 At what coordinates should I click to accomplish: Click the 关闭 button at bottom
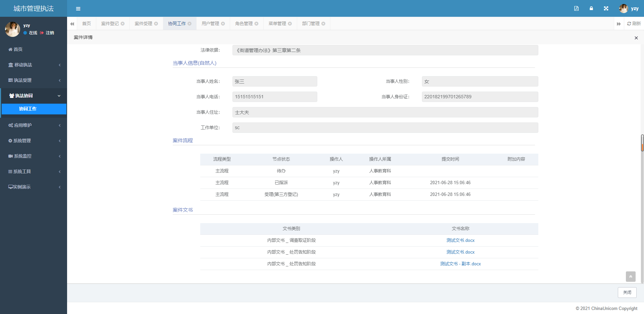click(x=627, y=293)
